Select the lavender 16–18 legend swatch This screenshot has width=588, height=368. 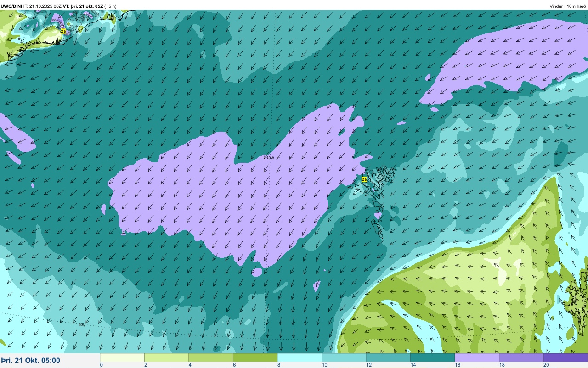pos(477,357)
